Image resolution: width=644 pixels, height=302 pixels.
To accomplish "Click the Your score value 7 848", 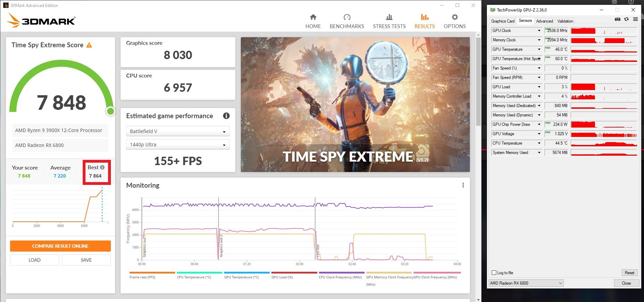I will (24, 176).
